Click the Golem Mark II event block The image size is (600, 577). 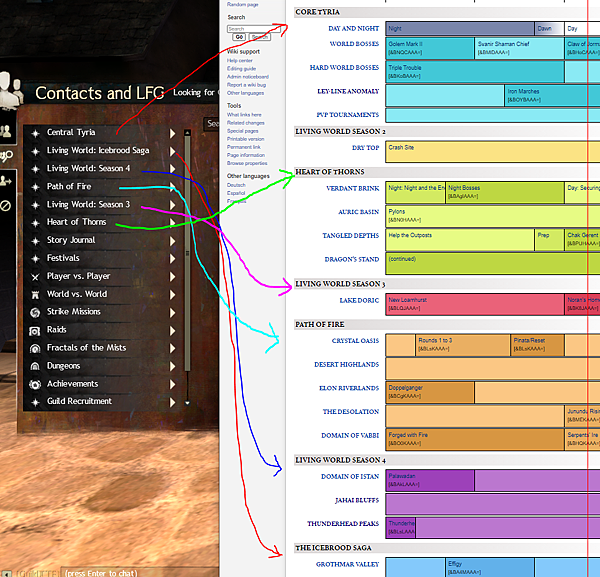pos(430,48)
